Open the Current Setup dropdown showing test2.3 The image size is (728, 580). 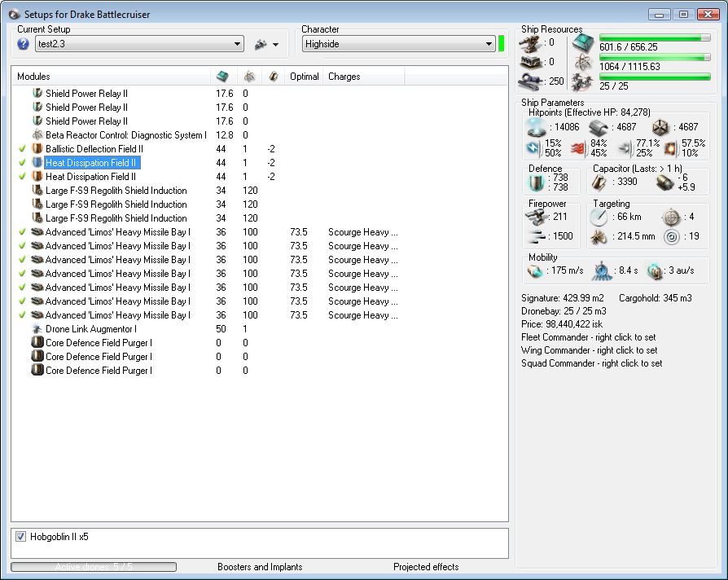[x=139, y=44]
